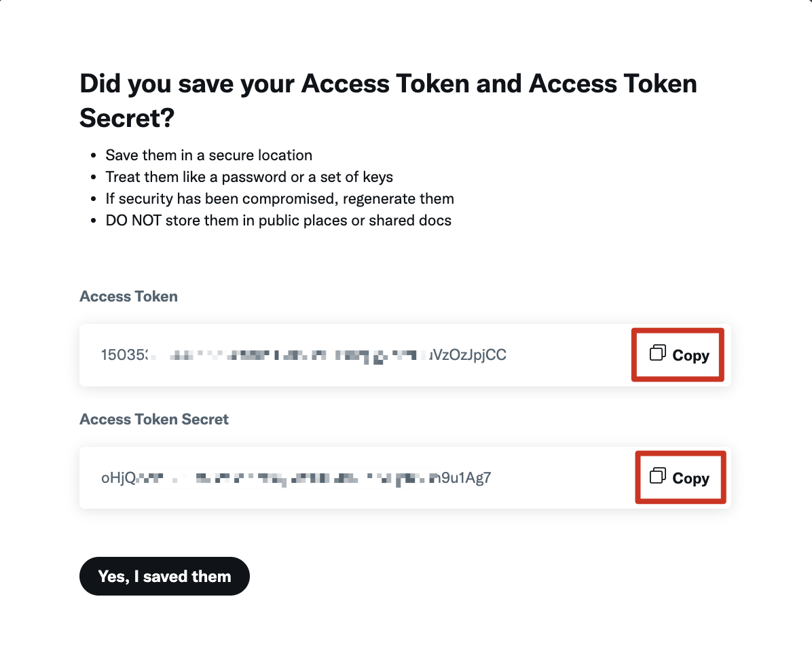Confirm with the "Yes, I saved them" button
The image size is (812, 656).
[x=164, y=576]
